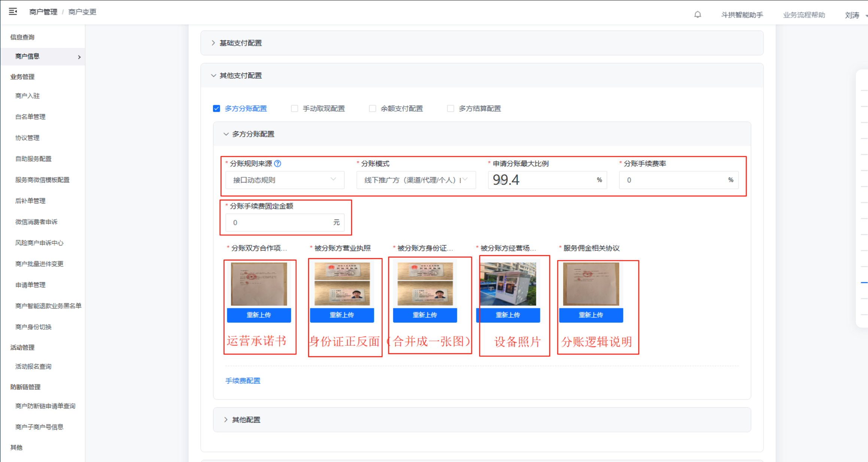Open 自助服务配置 menu item
The width and height of the screenshot is (868, 462).
(x=33, y=158)
